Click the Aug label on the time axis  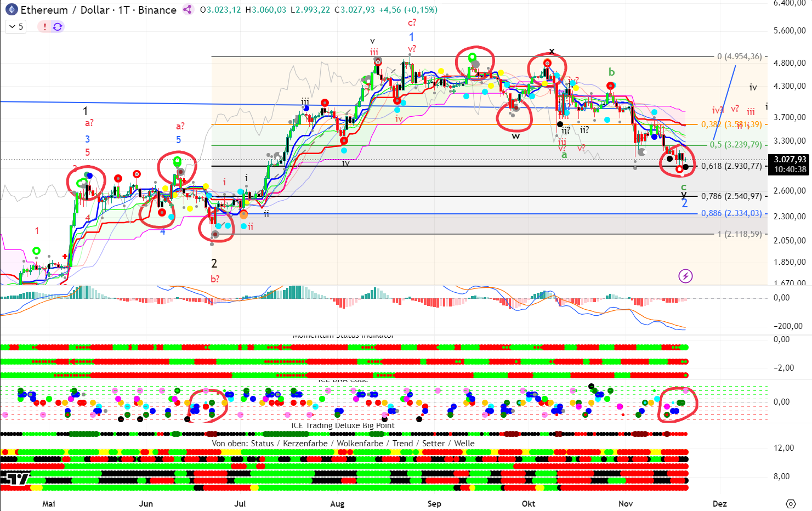(x=337, y=503)
